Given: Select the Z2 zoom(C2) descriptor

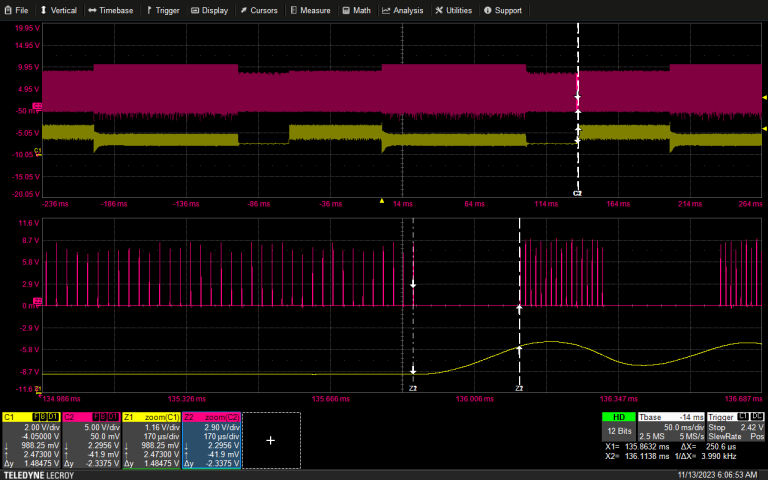Looking at the screenshot, I should [x=211, y=440].
